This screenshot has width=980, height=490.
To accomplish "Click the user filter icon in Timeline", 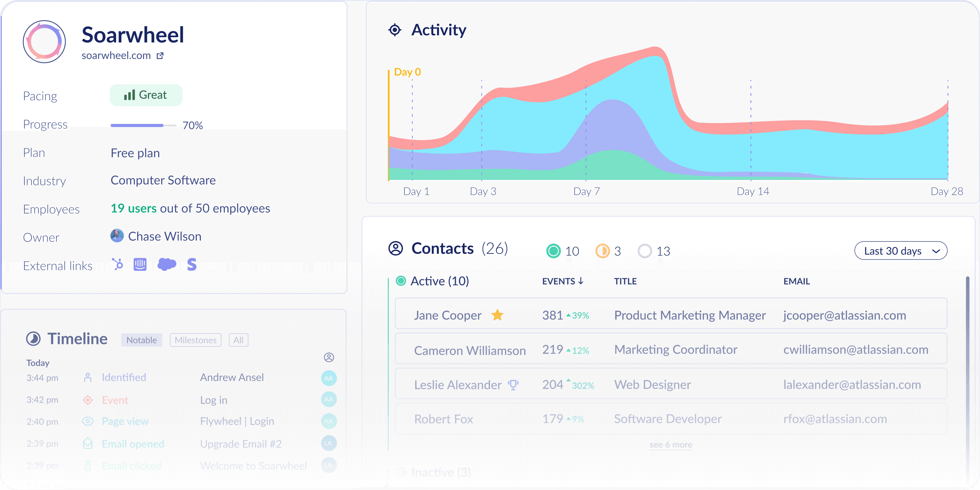I will click(329, 357).
